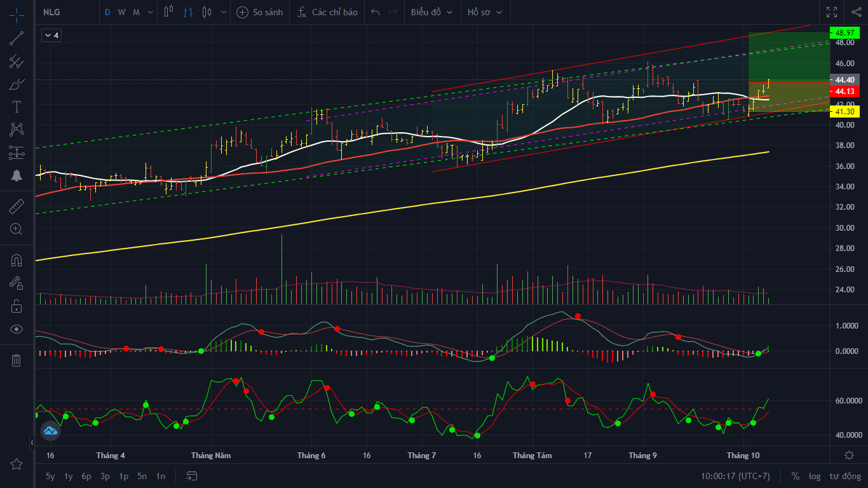Click the trash remove drawings icon

coord(17,360)
